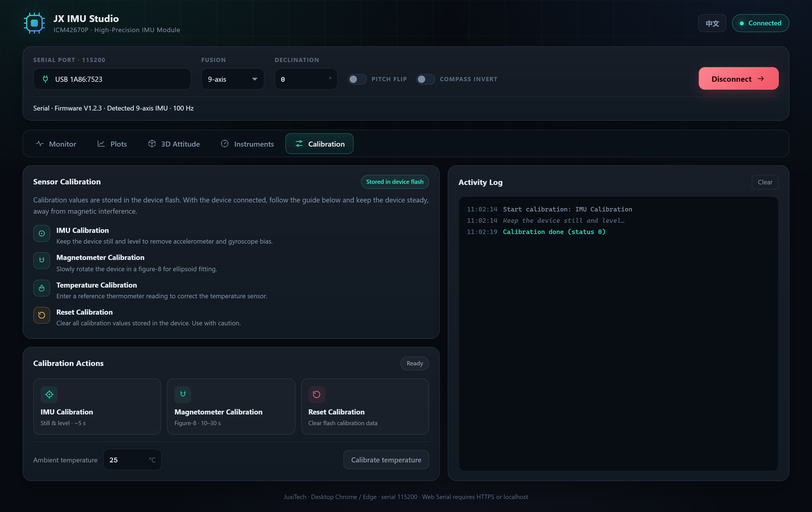Click the chart icon on Plots tab
The image size is (812, 512).
click(x=101, y=143)
